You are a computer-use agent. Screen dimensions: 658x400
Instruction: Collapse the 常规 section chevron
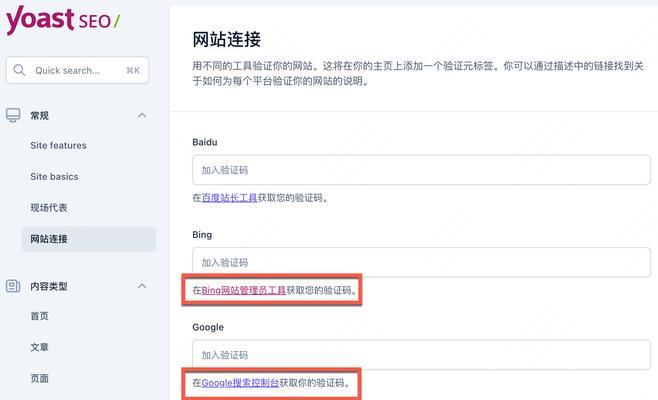(142, 115)
